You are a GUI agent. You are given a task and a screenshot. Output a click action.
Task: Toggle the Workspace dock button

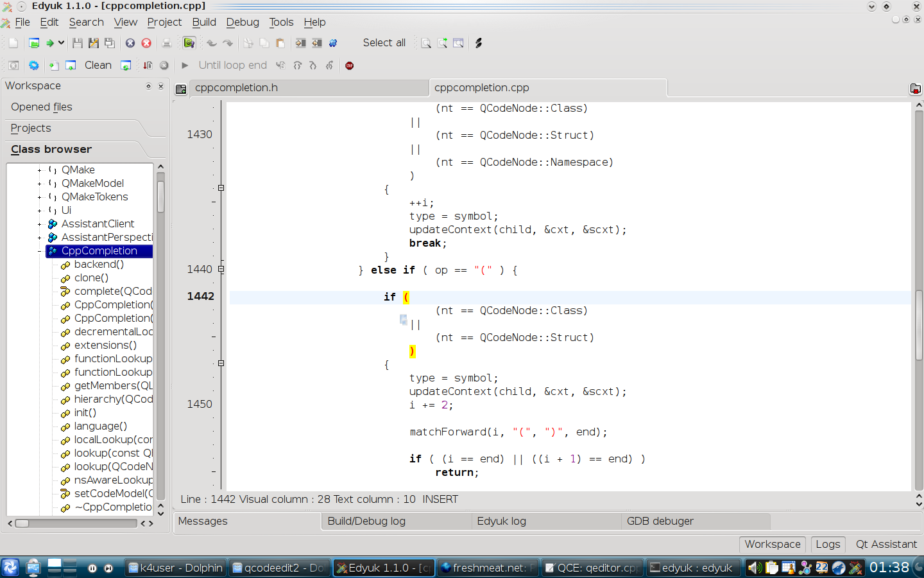[773, 545]
